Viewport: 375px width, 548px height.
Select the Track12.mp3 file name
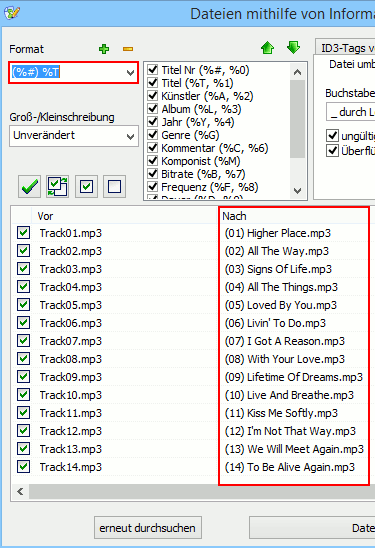click(x=71, y=431)
